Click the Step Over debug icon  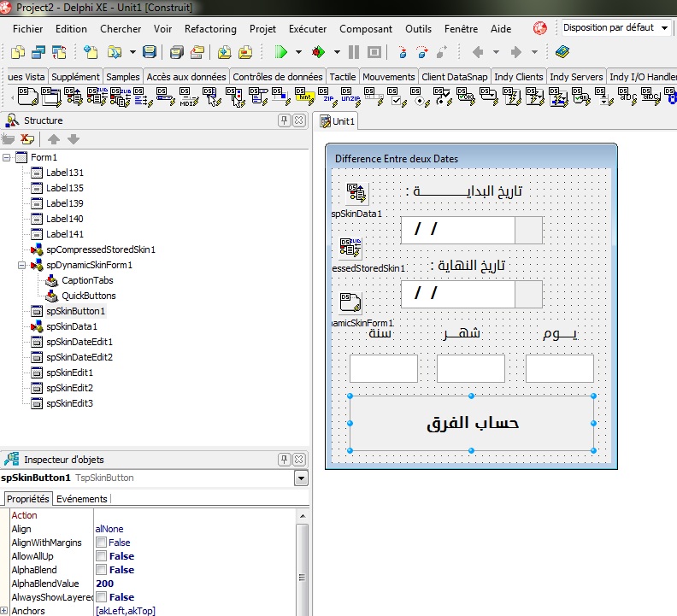(422, 52)
